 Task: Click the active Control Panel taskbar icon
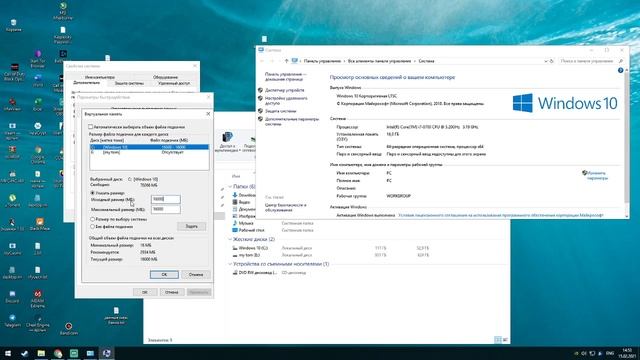pos(107,353)
